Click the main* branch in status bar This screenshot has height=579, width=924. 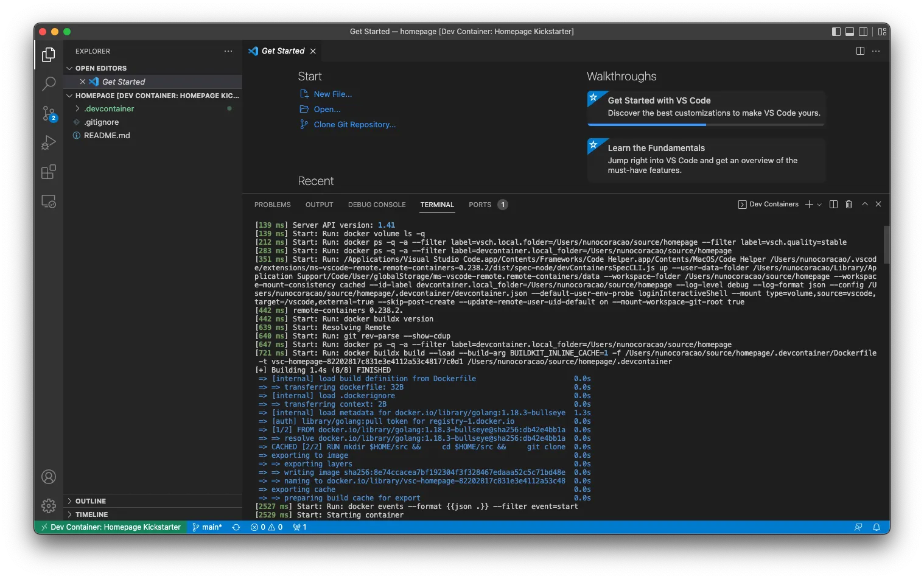pyautogui.click(x=207, y=527)
